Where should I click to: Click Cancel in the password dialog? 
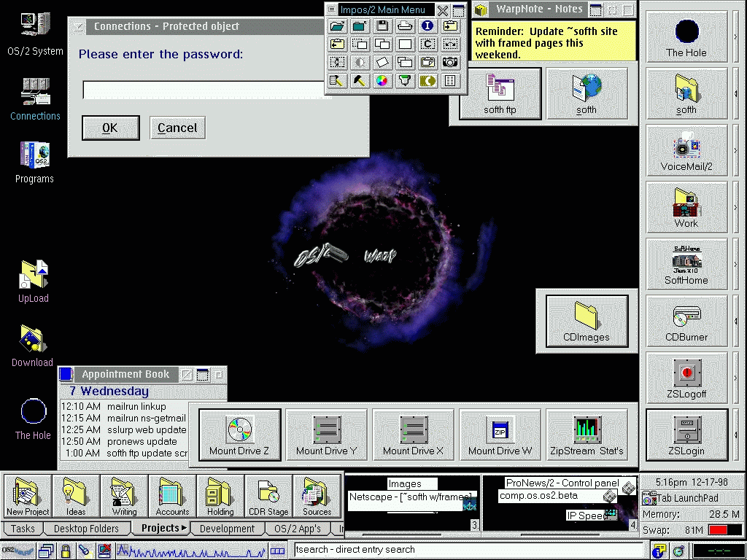click(177, 128)
